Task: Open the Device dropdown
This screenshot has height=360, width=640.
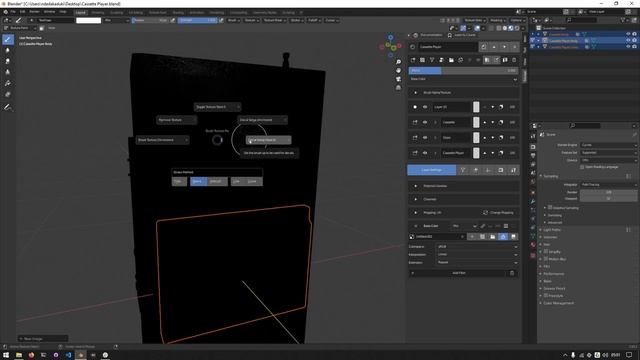Action: click(608, 160)
